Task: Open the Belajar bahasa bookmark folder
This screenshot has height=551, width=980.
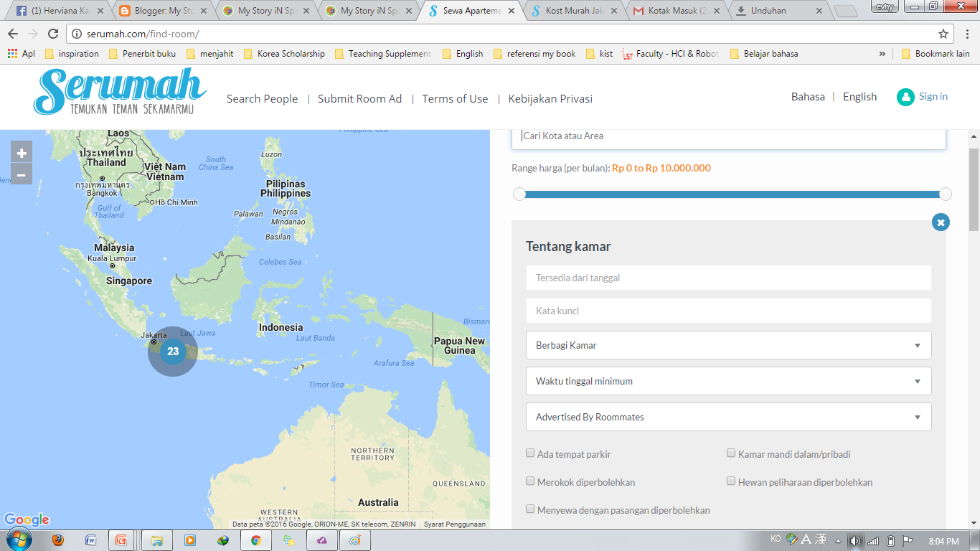Action: click(763, 54)
